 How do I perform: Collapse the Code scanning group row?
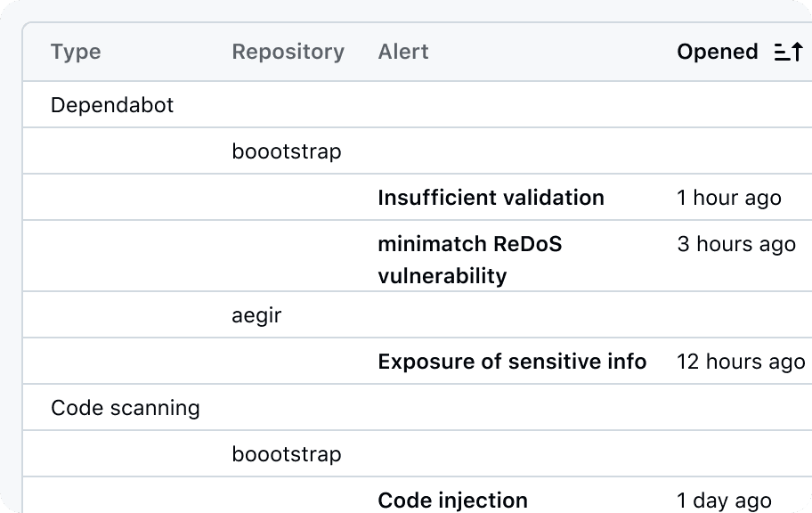pyautogui.click(x=126, y=408)
